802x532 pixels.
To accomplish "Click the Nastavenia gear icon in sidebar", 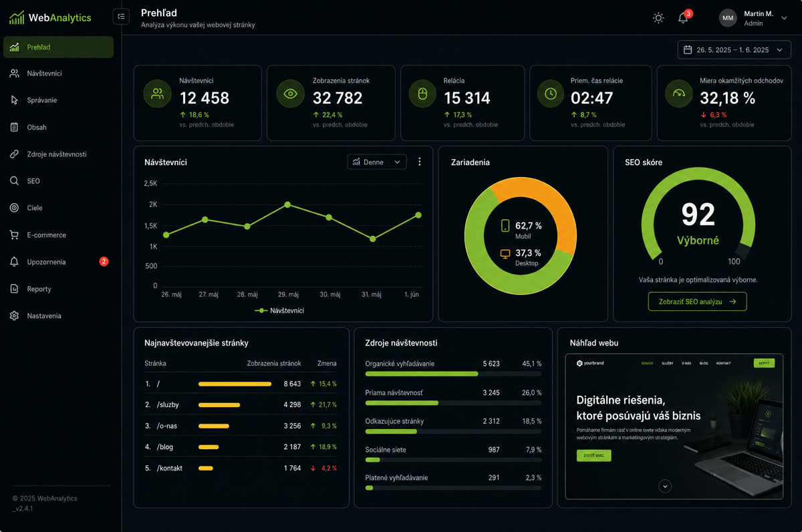I will click(x=15, y=315).
